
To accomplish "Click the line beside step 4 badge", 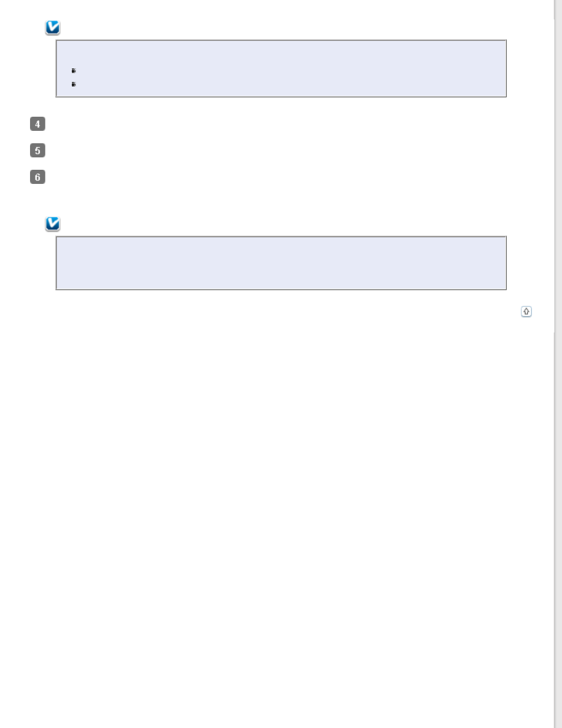I will coord(277,124).
